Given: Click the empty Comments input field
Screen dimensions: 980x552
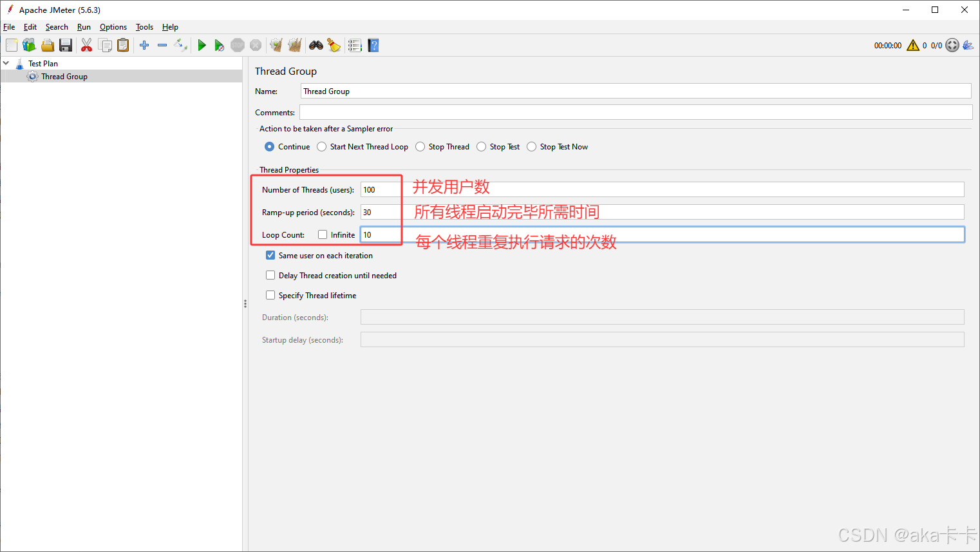Looking at the screenshot, I should tap(636, 112).
